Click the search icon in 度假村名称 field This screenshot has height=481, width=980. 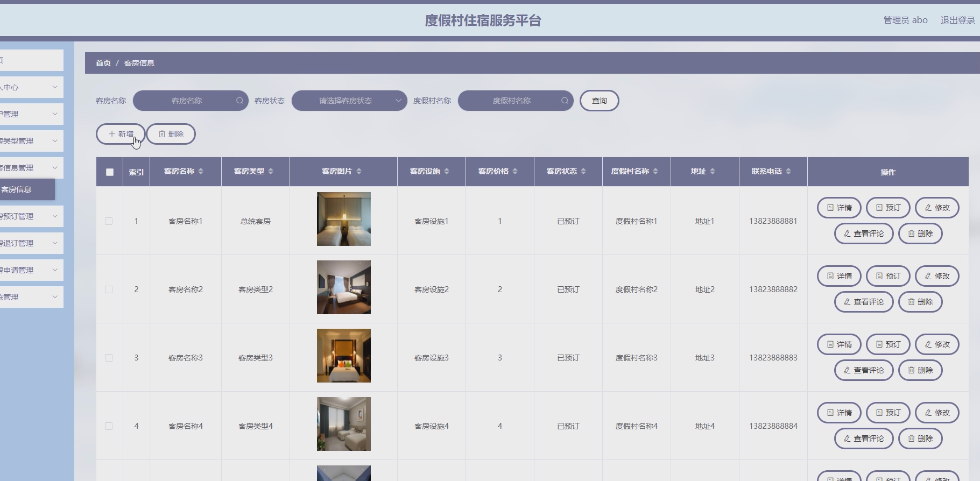click(x=565, y=101)
